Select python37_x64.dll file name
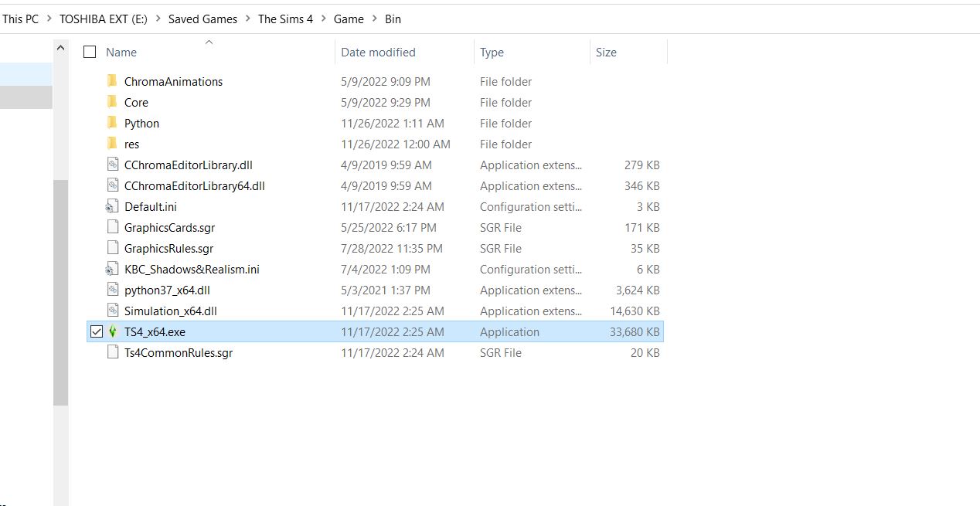Viewport: 980px width, 506px height. pyautogui.click(x=167, y=290)
